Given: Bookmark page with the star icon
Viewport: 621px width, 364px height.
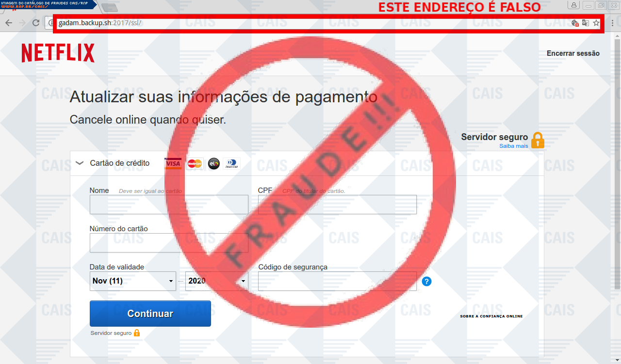Looking at the screenshot, I should coord(596,23).
